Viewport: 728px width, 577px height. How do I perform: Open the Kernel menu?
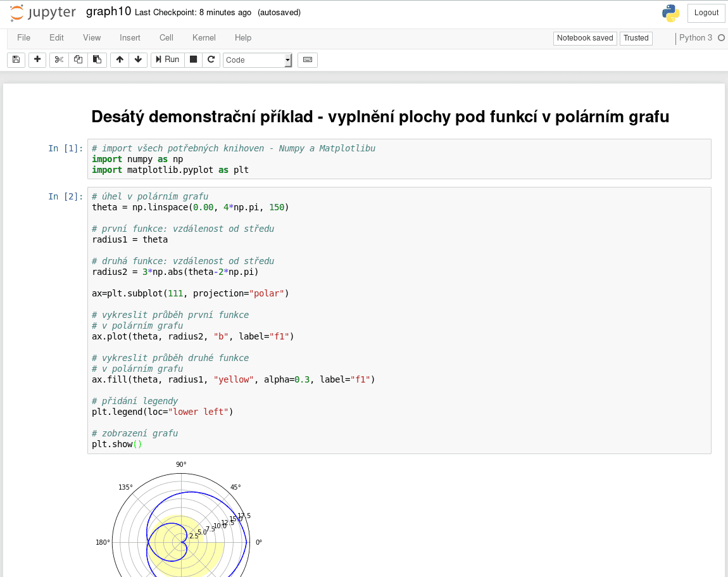pos(204,37)
